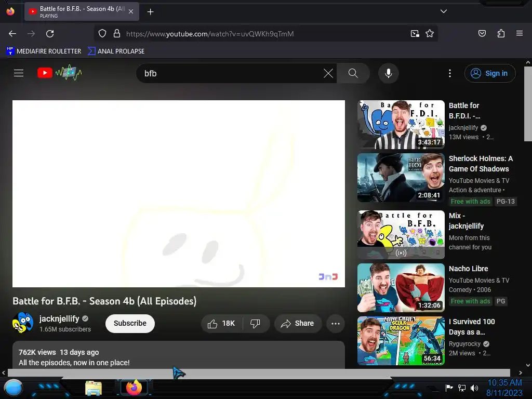Open YouTube settings three-dot menu

click(x=449, y=73)
